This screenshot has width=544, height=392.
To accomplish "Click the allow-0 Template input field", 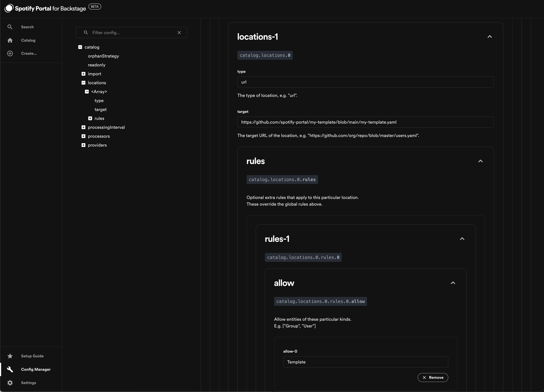I will [x=365, y=362].
